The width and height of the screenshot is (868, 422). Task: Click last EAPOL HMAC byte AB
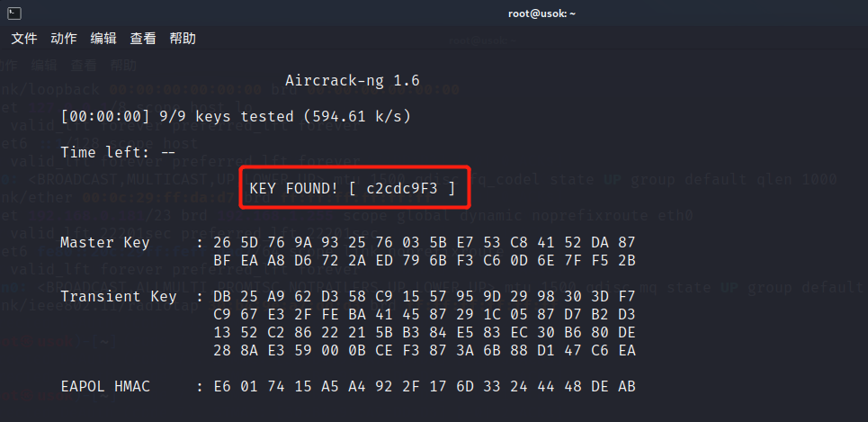(x=627, y=387)
